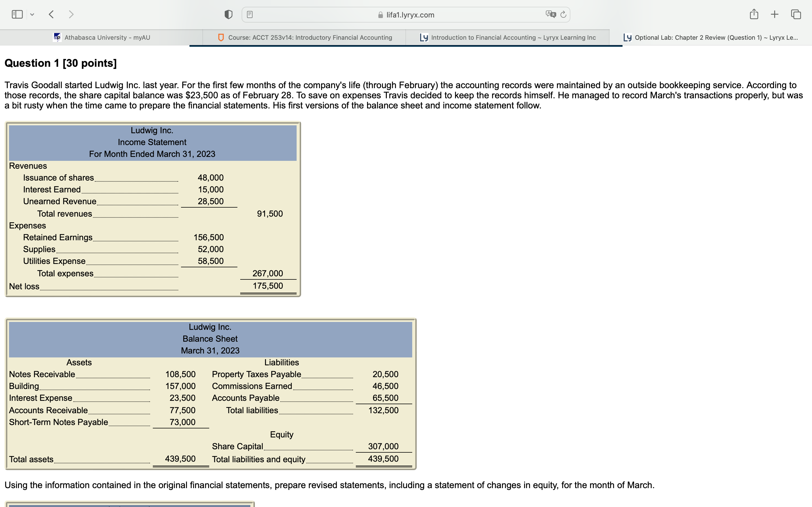Switch to Introduction to Financial Accounting tab
The image size is (812, 507).
click(x=508, y=37)
